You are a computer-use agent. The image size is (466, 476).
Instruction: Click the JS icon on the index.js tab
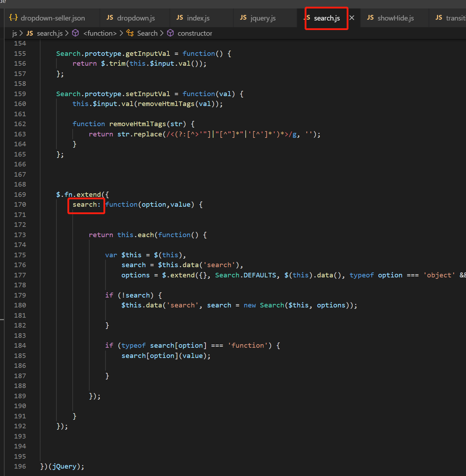click(x=180, y=18)
